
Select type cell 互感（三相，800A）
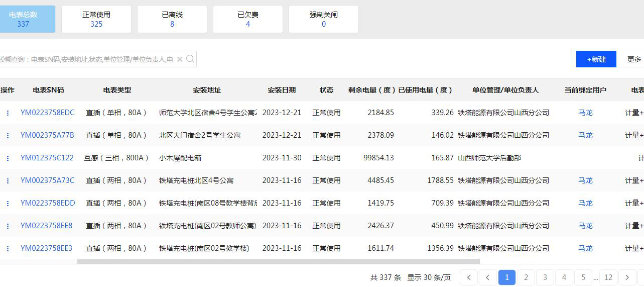click(117, 158)
